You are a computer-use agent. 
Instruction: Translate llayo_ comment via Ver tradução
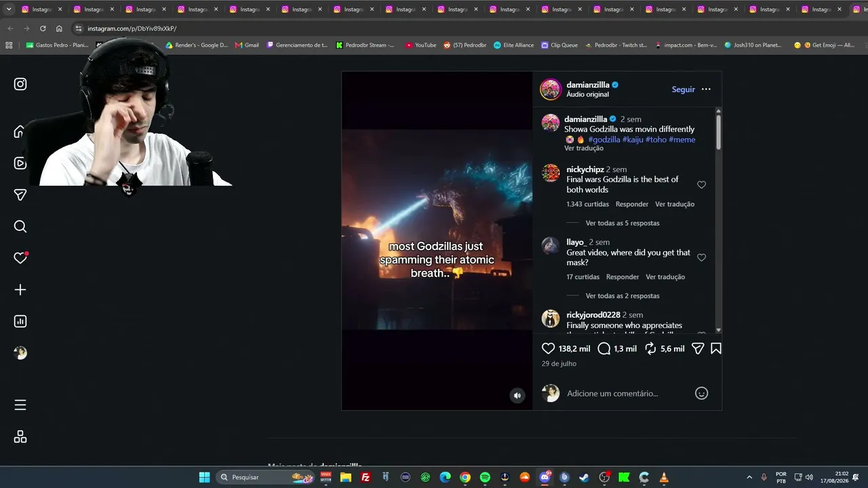[x=665, y=277]
